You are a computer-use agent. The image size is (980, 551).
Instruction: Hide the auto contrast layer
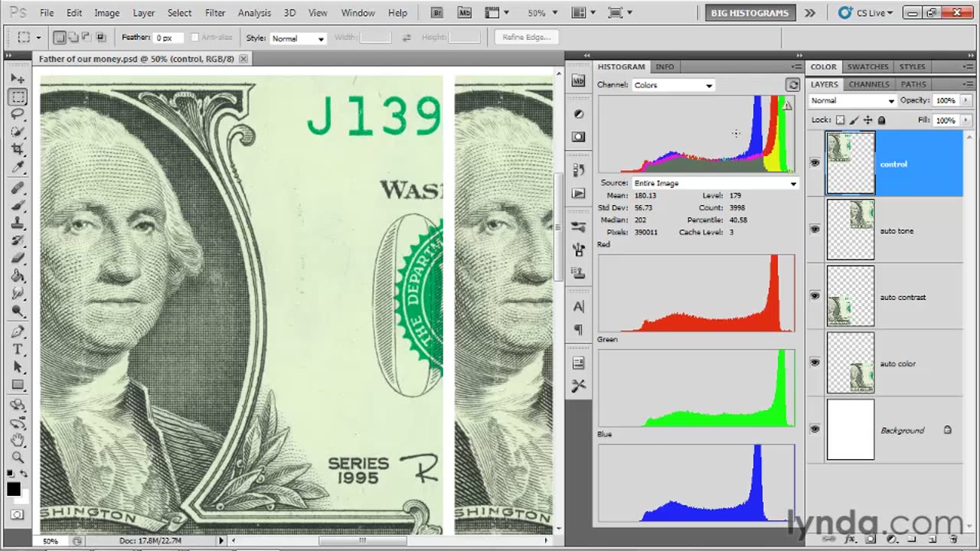[815, 296]
